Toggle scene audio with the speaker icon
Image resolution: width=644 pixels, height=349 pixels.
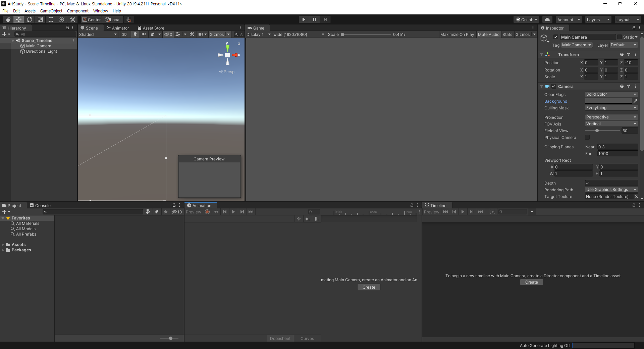(144, 34)
